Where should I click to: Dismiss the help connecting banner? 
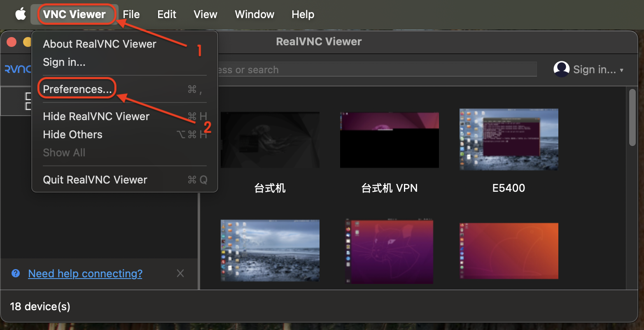click(180, 273)
